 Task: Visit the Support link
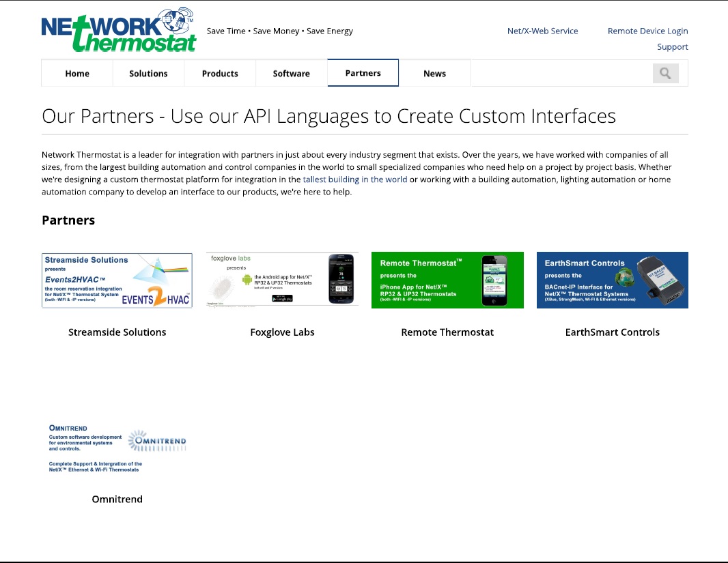(672, 47)
